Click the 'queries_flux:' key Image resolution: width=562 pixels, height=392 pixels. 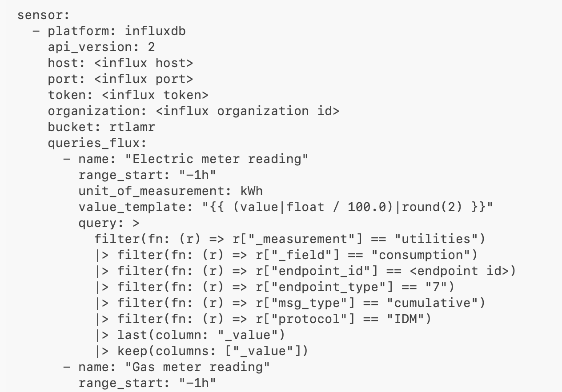tap(97, 143)
